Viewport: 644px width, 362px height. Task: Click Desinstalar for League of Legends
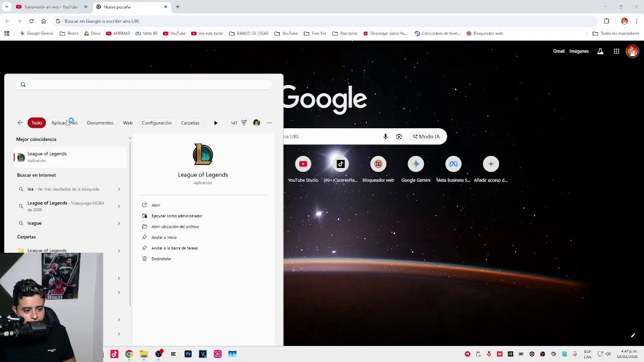[x=161, y=259]
